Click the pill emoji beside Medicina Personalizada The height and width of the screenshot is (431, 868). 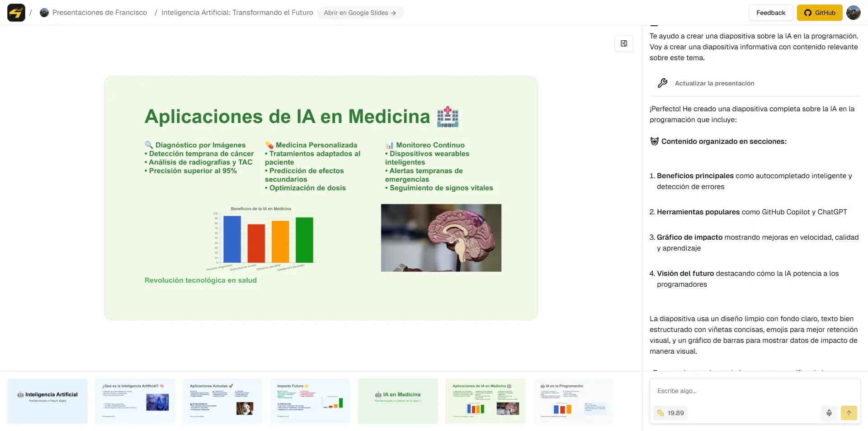269,145
